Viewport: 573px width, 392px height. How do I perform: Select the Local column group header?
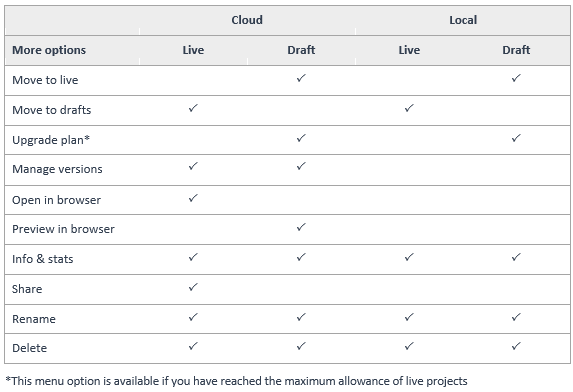tap(463, 20)
